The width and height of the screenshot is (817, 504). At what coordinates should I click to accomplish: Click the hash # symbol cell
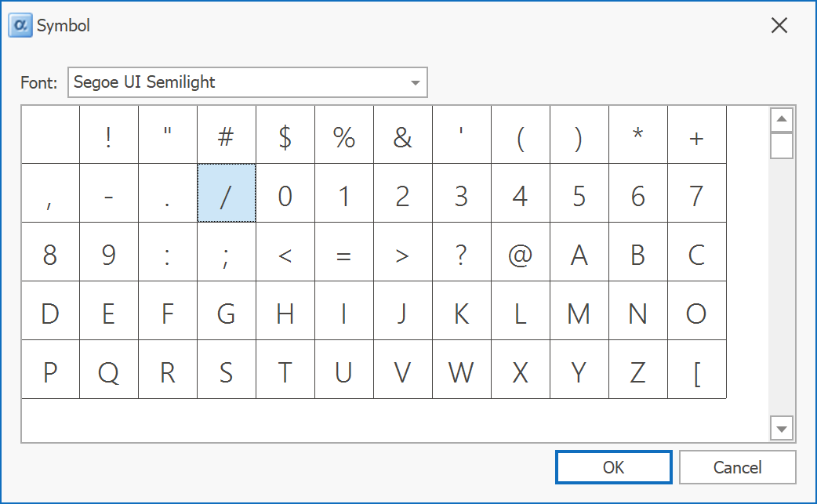pos(227,135)
